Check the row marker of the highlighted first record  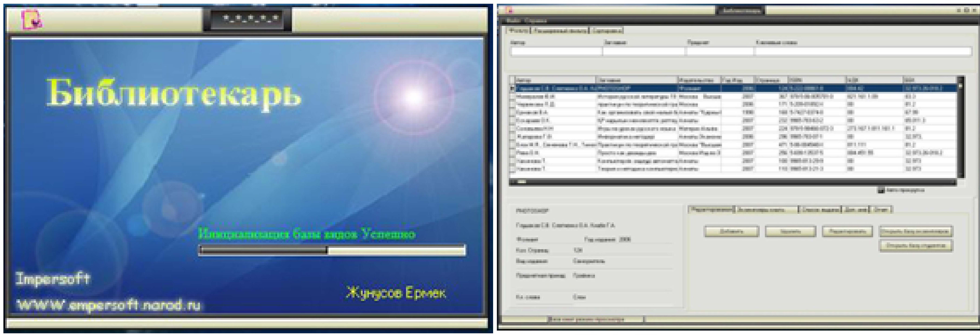coord(512,88)
